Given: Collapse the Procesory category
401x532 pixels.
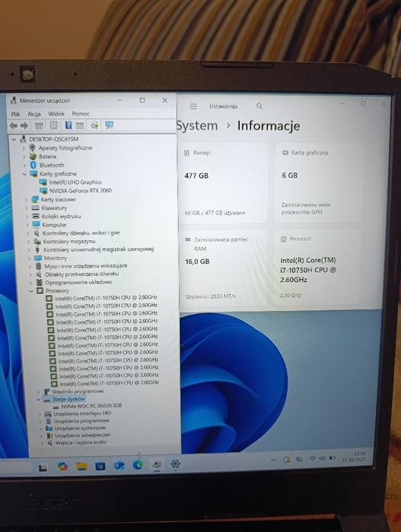Looking at the screenshot, I should pos(31,291).
